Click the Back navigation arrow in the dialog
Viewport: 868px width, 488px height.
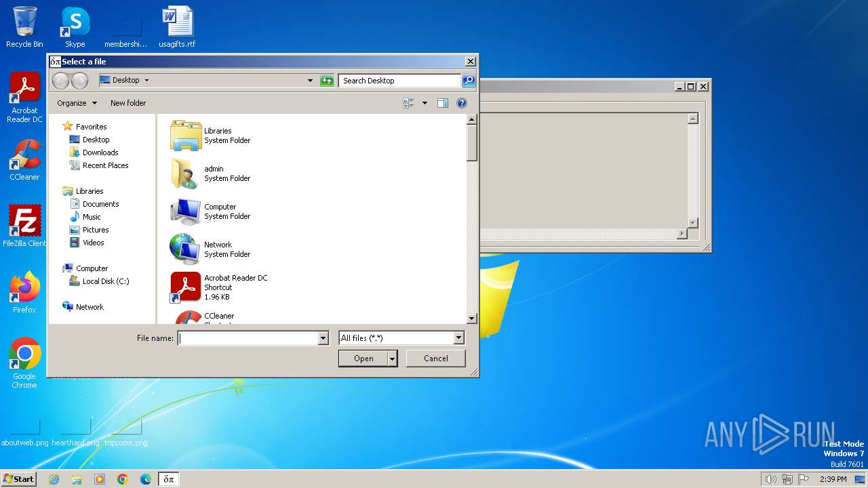(x=60, y=81)
